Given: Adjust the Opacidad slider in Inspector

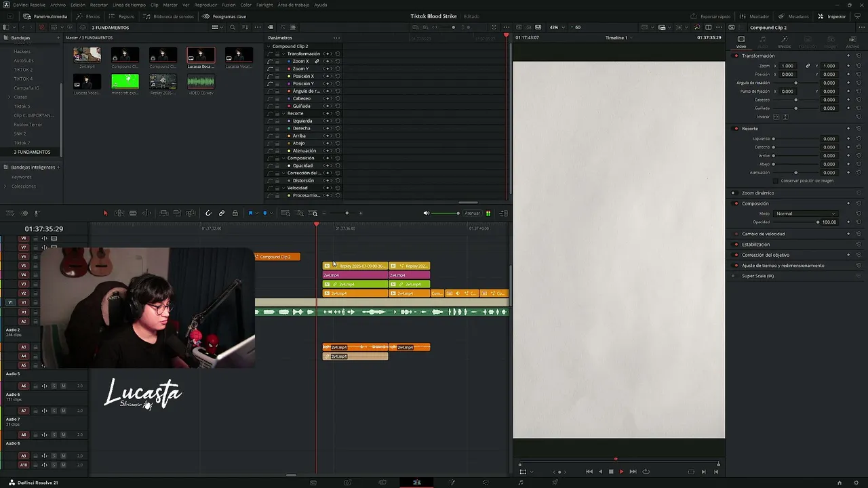Looking at the screenshot, I should (x=795, y=222).
